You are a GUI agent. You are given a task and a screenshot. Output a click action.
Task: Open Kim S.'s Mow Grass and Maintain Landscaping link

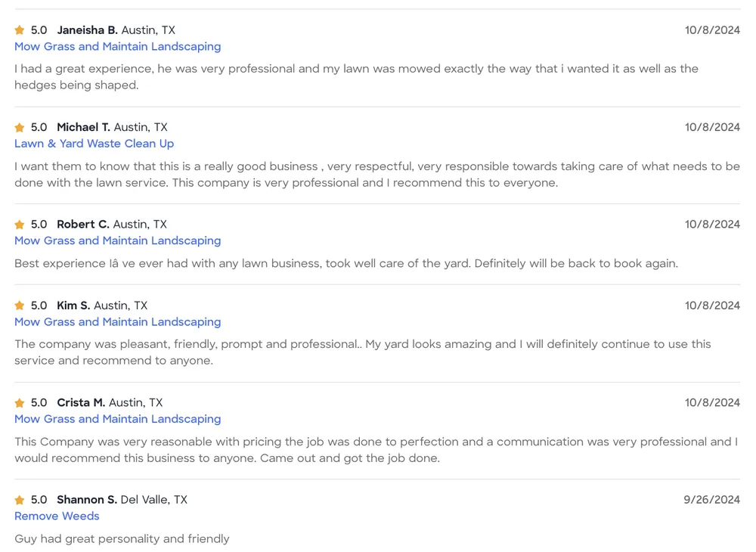tap(117, 322)
